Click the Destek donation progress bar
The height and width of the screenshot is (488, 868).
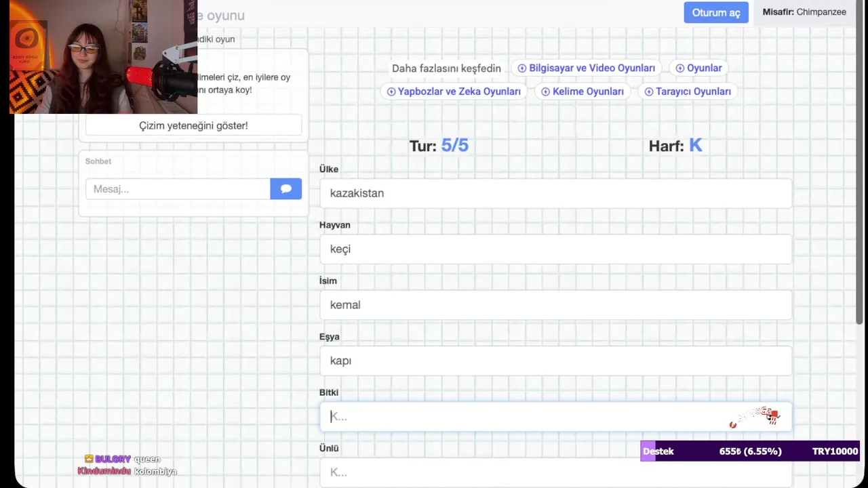[x=750, y=451]
